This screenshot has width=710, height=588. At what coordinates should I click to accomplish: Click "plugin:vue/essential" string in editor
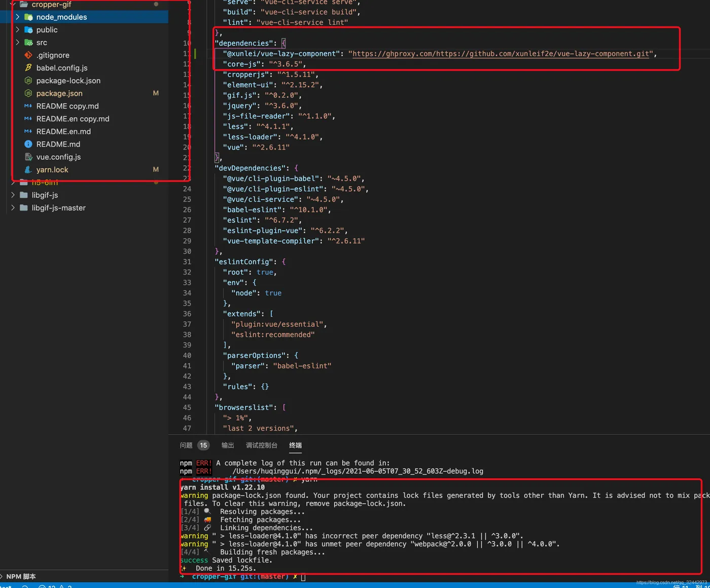click(x=277, y=324)
